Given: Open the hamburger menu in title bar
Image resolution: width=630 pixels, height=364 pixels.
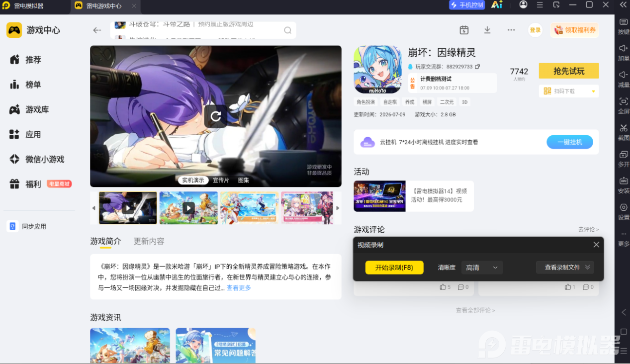Looking at the screenshot, I should click(x=540, y=4).
